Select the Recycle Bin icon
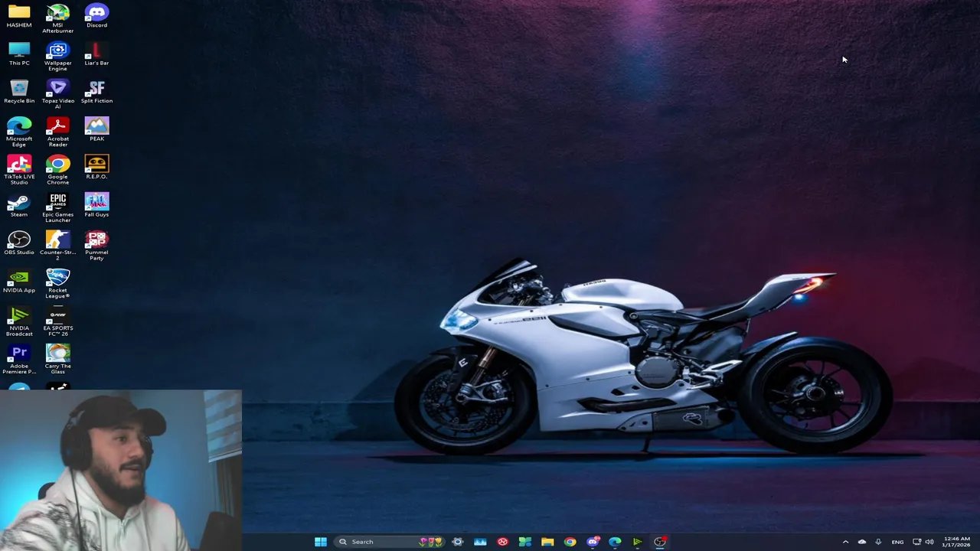The height and width of the screenshot is (551, 980). [19, 92]
